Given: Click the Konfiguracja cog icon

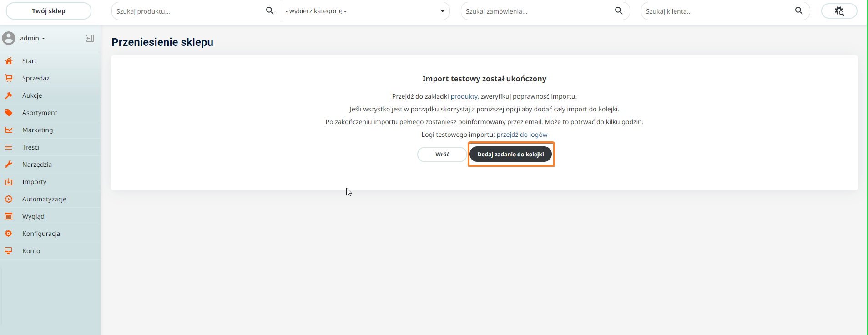Looking at the screenshot, I should point(9,234).
